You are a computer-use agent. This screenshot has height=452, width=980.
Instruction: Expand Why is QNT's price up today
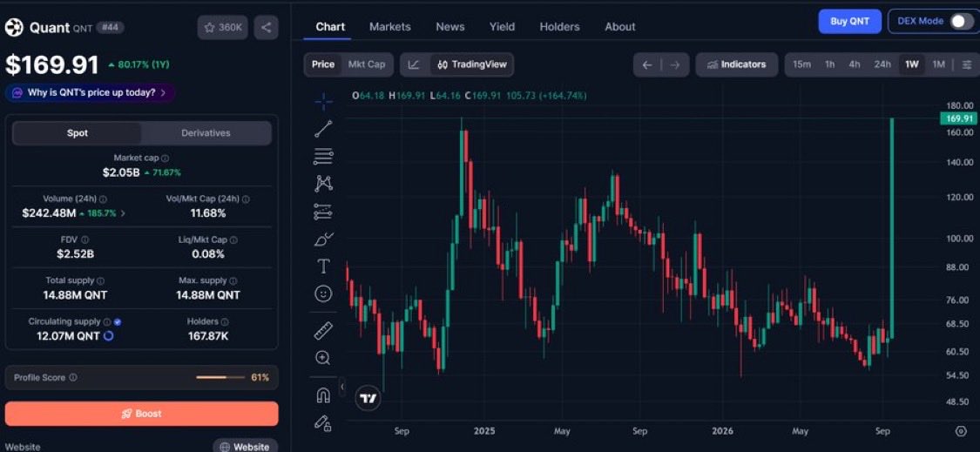[90, 92]
